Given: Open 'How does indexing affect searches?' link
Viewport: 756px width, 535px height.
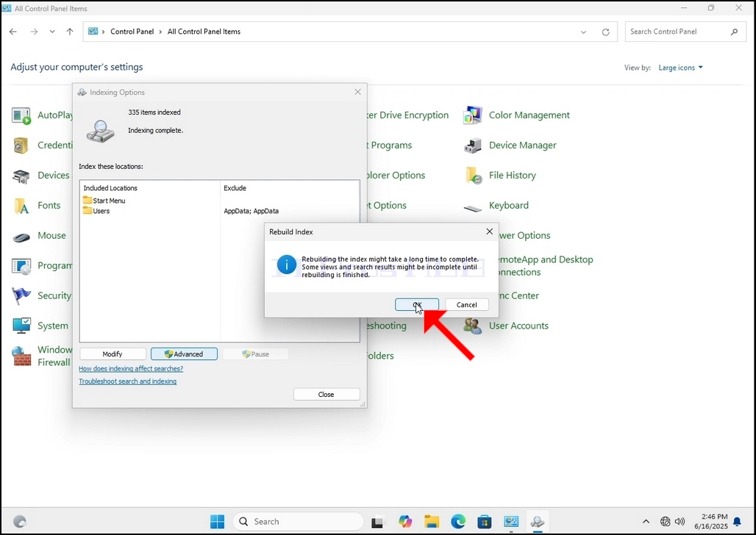Looking at the screenshot, I should pos(131,369).
